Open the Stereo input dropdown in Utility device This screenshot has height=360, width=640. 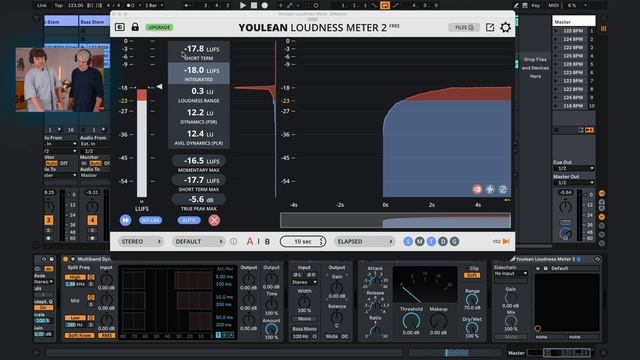pyautogui.click(x=304, y=282)
